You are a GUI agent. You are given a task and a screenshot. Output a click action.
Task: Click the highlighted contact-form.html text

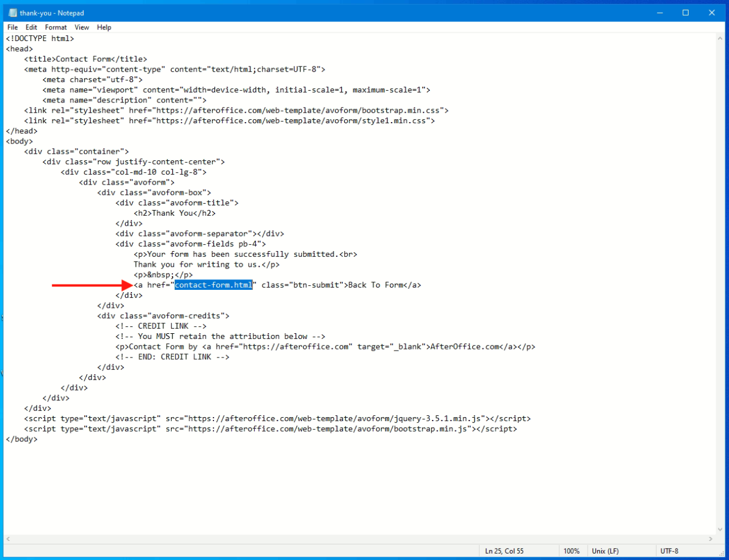213,285
